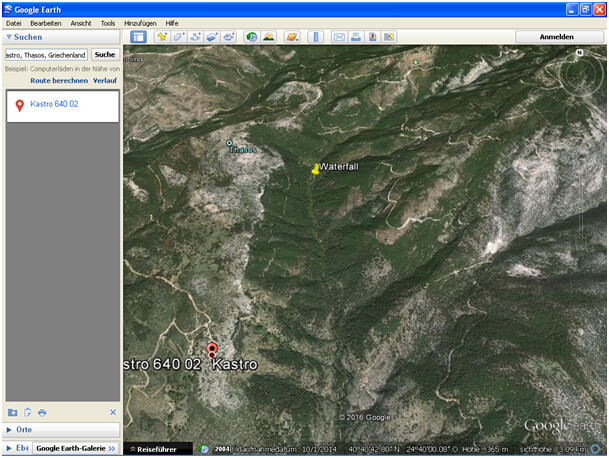Open the Bearbeiten menu
The width and height of the screenshot is (609, 458).
[45, 22]
